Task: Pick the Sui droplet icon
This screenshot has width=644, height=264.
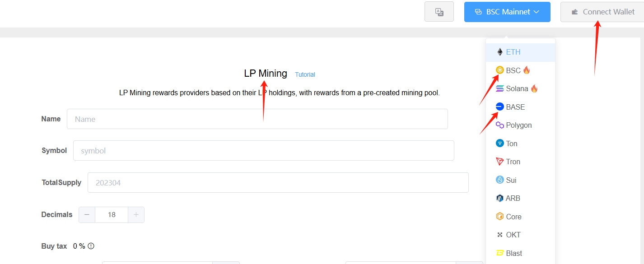Action: 499,180
